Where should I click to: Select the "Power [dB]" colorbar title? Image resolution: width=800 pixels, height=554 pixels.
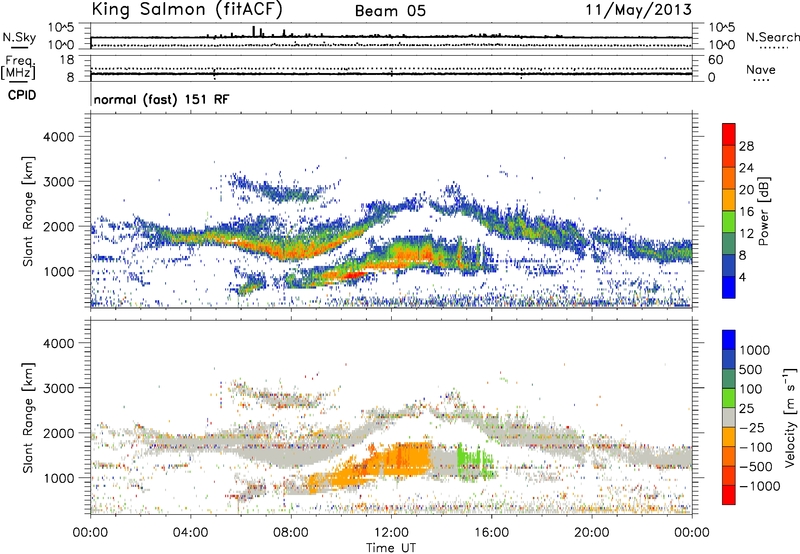click(x=764, y=211)
